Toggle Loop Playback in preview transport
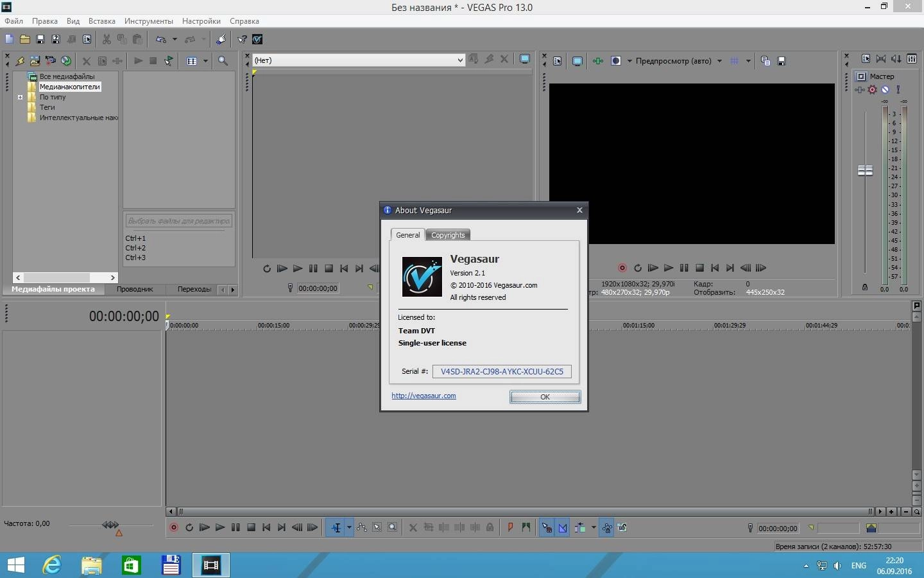The height and width of the screenshot is (578, 924). click(638, 268)
